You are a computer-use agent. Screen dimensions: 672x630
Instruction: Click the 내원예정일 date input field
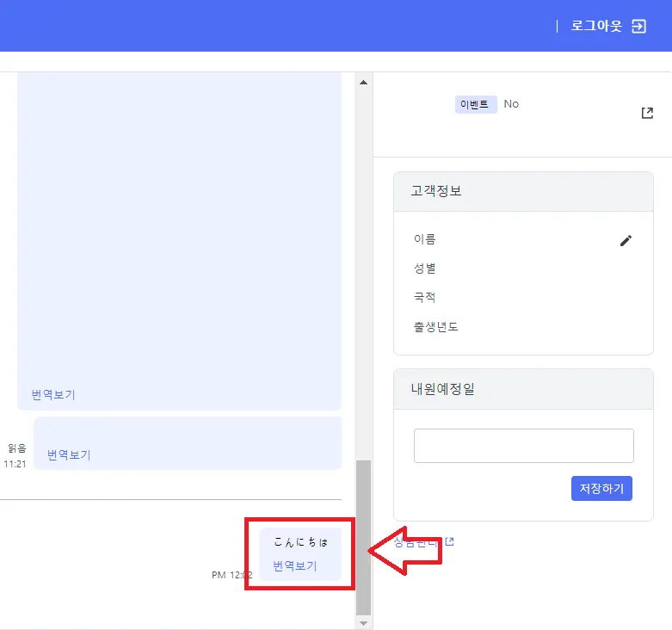pyautogui.click(x=523, y=445)
